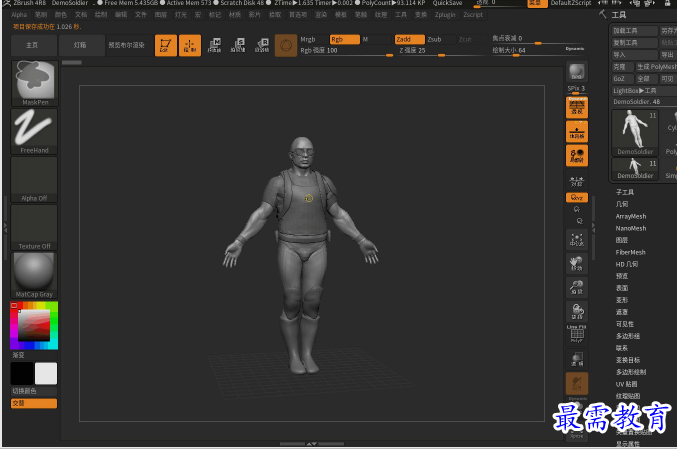Open the Texture Off selector
Image resolution: width=677 pixels, height=449 pixels.
[35, 227]
